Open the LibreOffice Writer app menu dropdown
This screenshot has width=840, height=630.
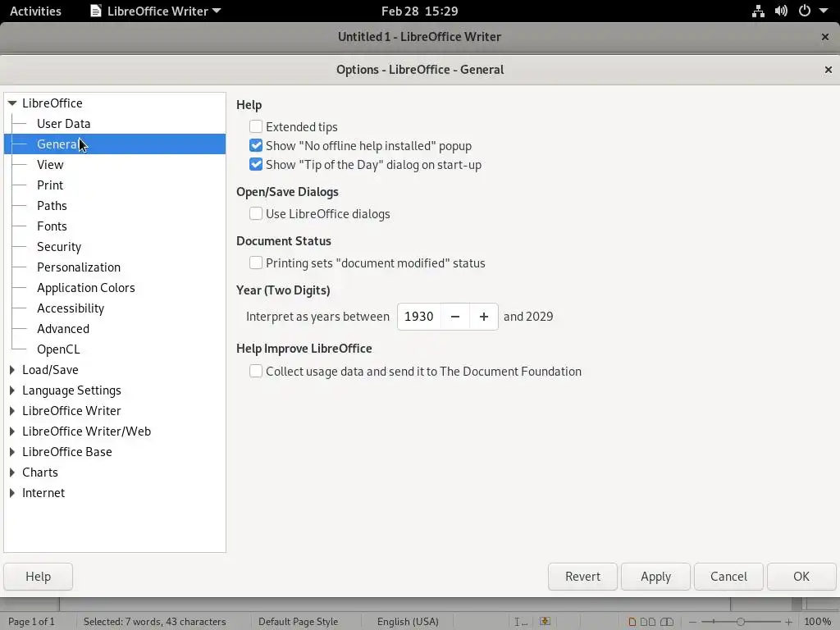click(x=156, y=11)
